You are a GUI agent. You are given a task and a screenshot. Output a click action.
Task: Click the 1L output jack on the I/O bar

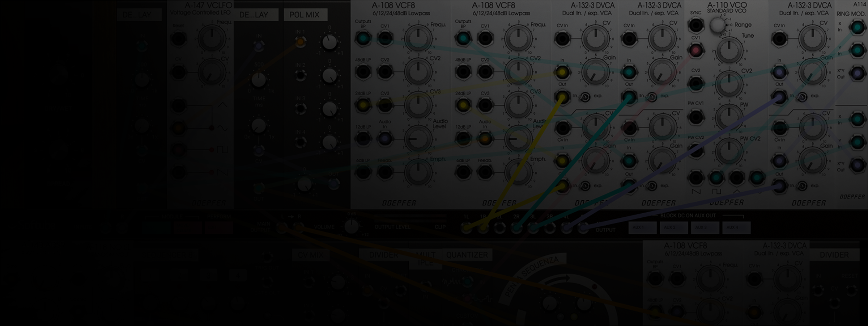[x=466, y=228]
